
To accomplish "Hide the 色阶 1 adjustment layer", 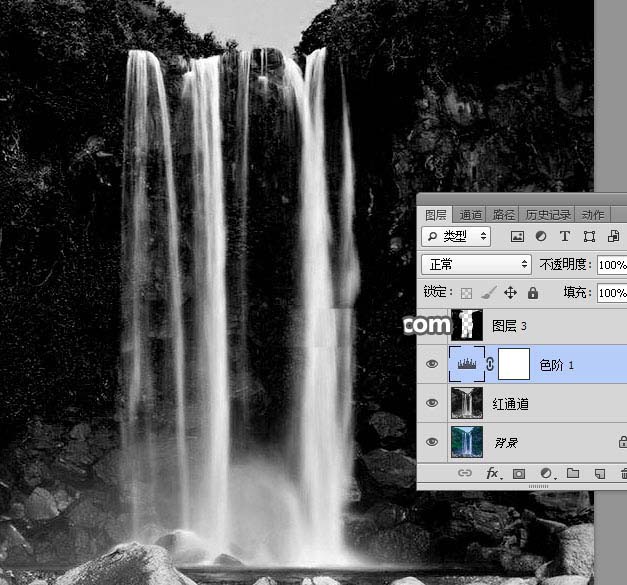I will pos(432,365).
